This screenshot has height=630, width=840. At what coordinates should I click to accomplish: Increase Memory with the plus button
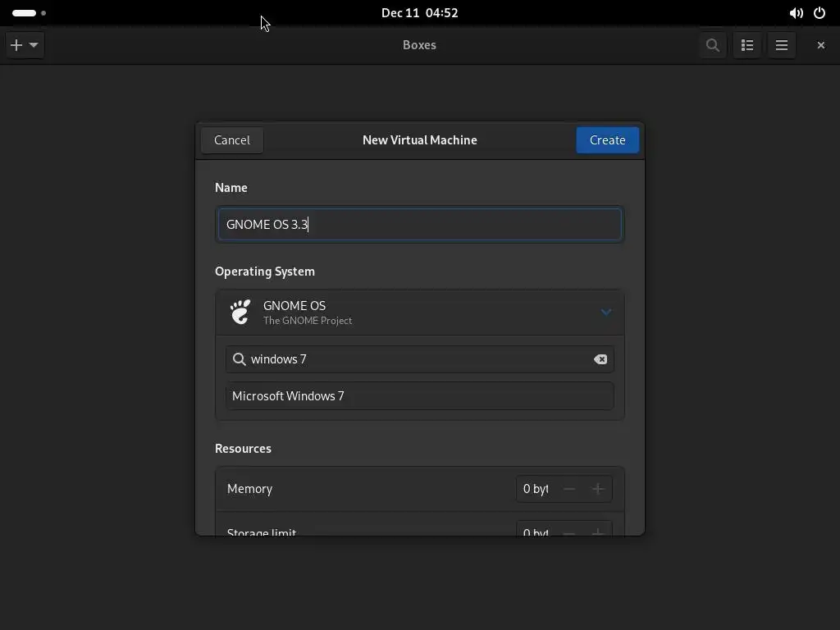pos(598,489)
